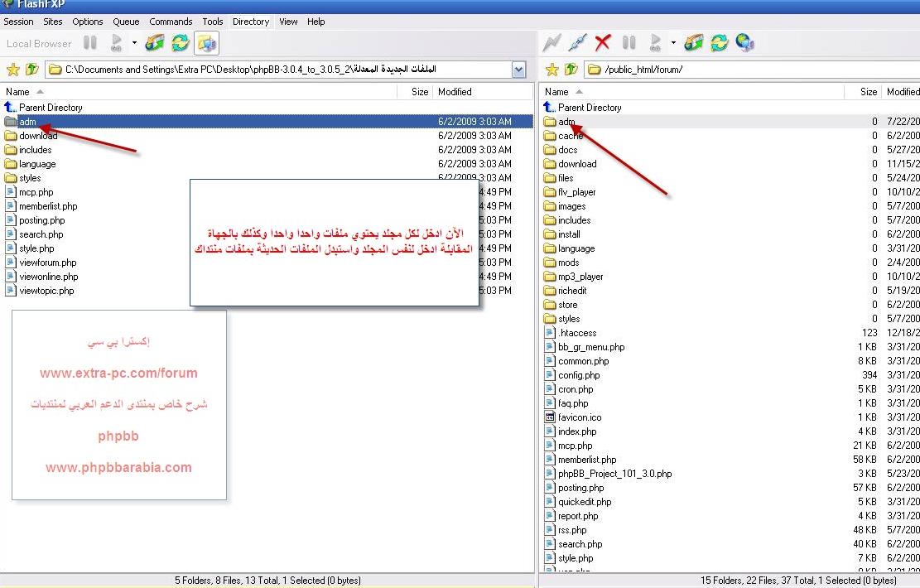Click the remote pane transfer mode icon
920x588 pixels.
[694, 43]
